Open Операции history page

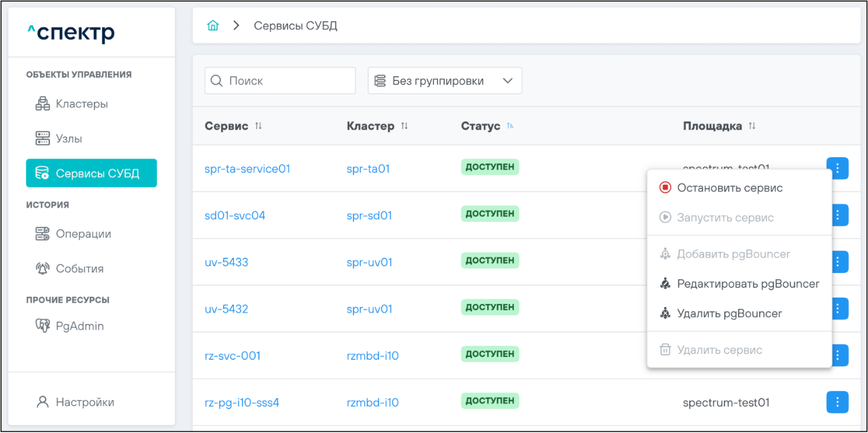[83, 234]
